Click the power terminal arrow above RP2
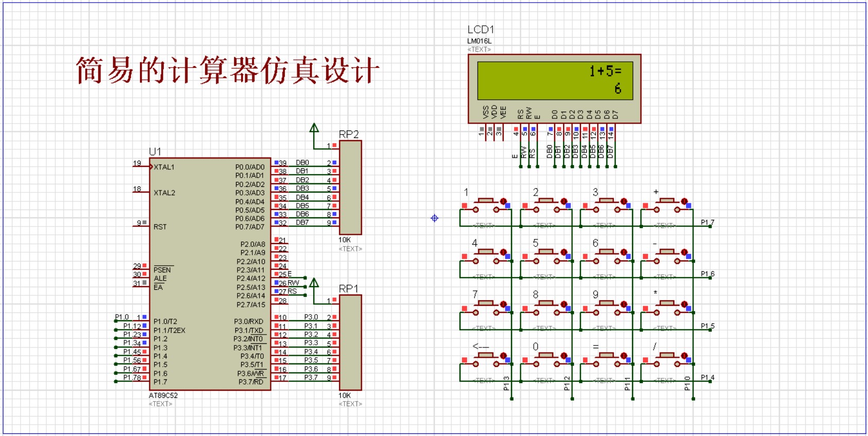The image size is (868, 436). [314, 129]
